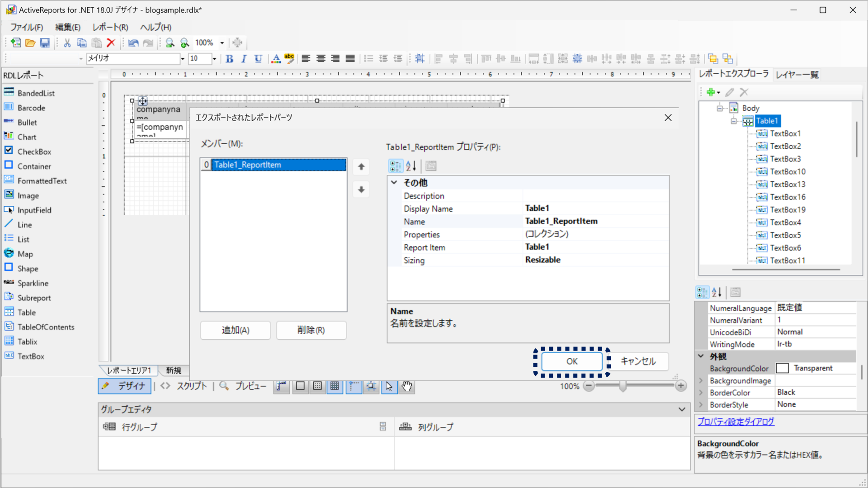The width and height of the screenshot is (868, 488).
Task: Click the zoom in plus button
Action: pos(681,386)
